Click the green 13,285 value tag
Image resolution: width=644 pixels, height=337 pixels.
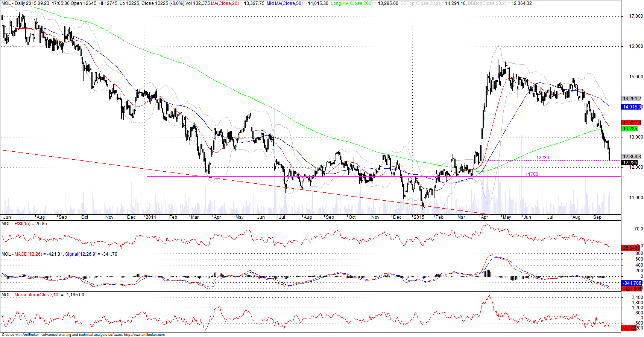630,129
